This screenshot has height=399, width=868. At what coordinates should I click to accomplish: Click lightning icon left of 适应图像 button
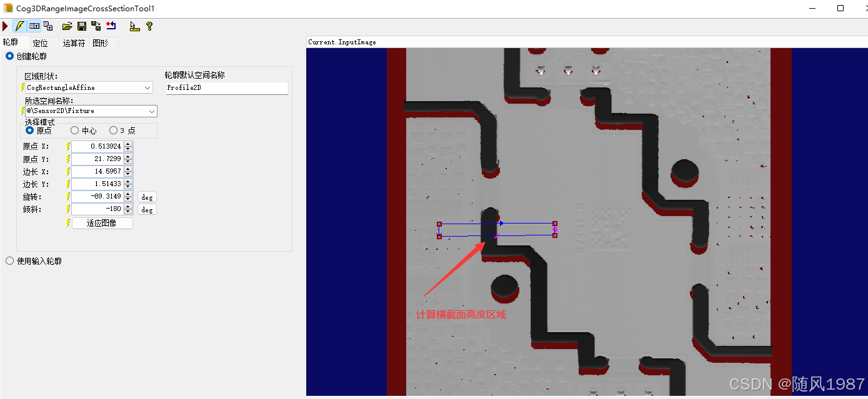68,223
